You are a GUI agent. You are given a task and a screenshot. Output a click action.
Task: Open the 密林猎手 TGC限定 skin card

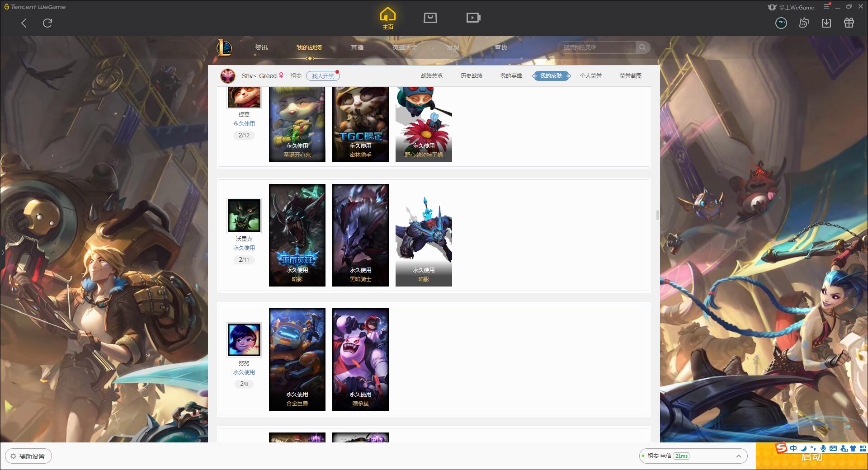(x=360, y=124)
